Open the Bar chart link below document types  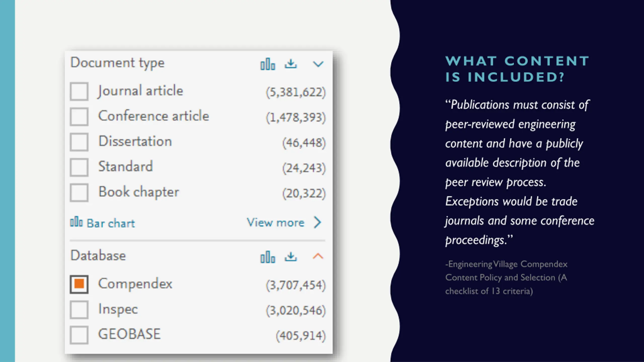click(x=102, y=223)
